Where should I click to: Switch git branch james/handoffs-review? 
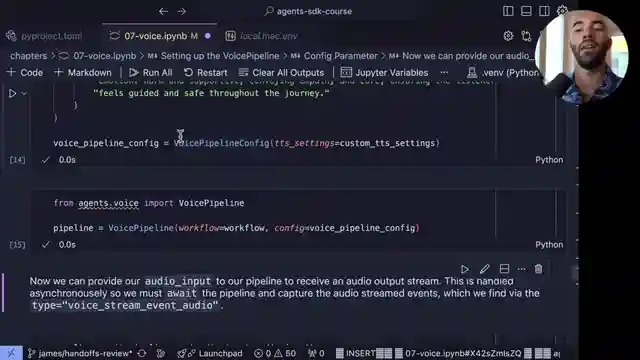tap(80, 353)
